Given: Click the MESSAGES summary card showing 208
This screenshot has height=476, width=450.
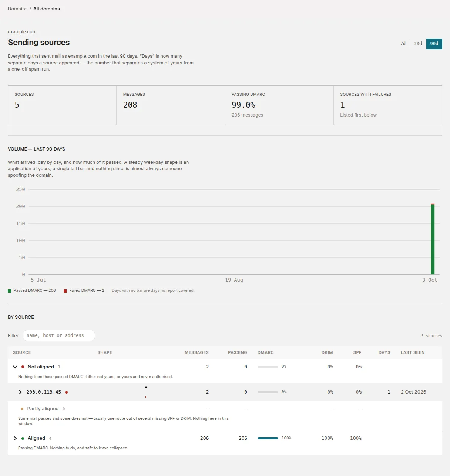Looking at the screenshot, I should [171, 105].
